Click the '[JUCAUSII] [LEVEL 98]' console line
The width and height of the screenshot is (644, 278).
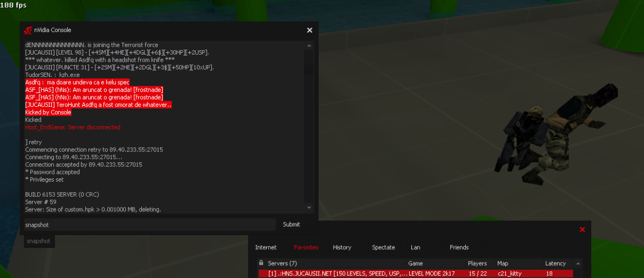117,52
